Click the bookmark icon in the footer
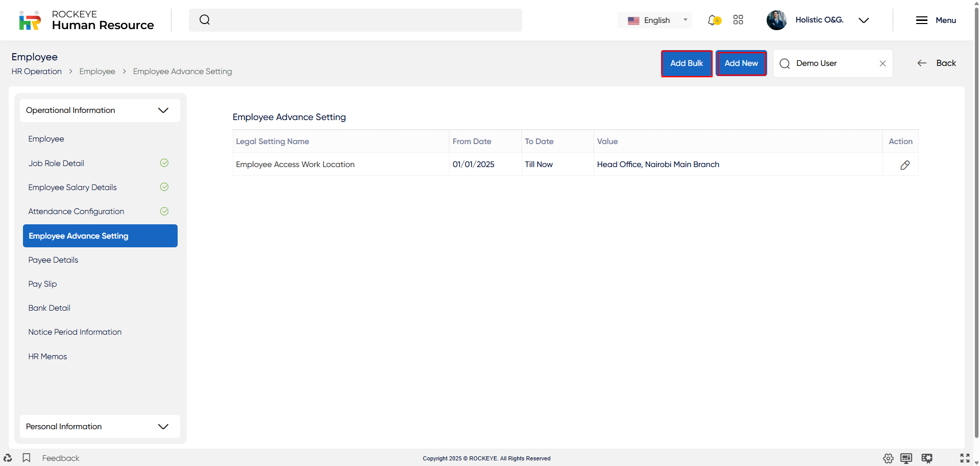The height and width of the screenshot is (466, 980). coord(27,458)
